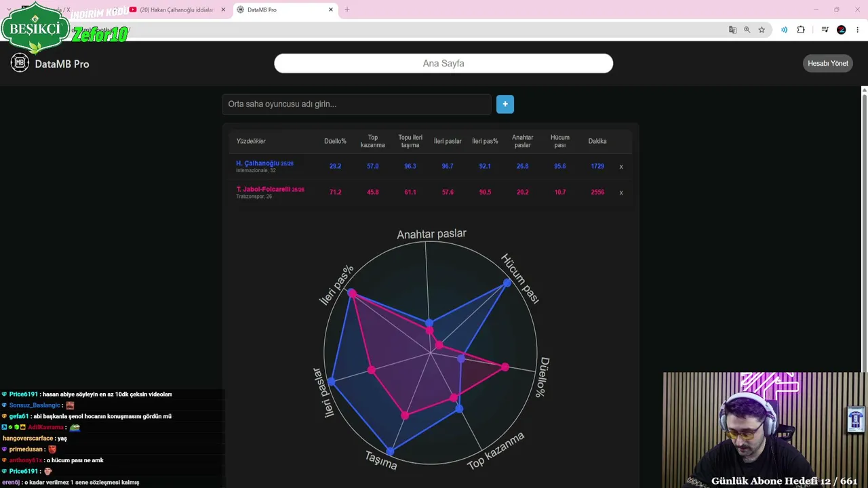The image size is (868, 488).
Task: Click the Ana Sayfa button
Action: click(443, 63)
